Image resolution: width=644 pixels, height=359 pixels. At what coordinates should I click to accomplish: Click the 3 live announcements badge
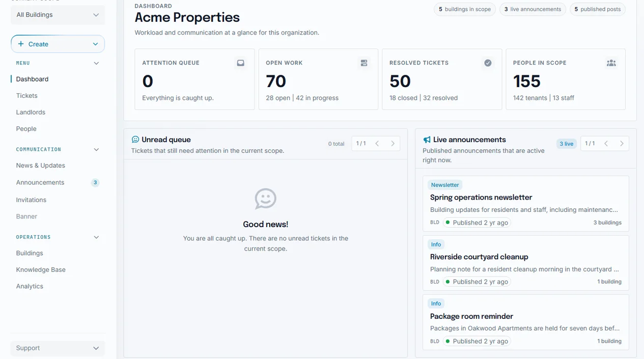533,9
